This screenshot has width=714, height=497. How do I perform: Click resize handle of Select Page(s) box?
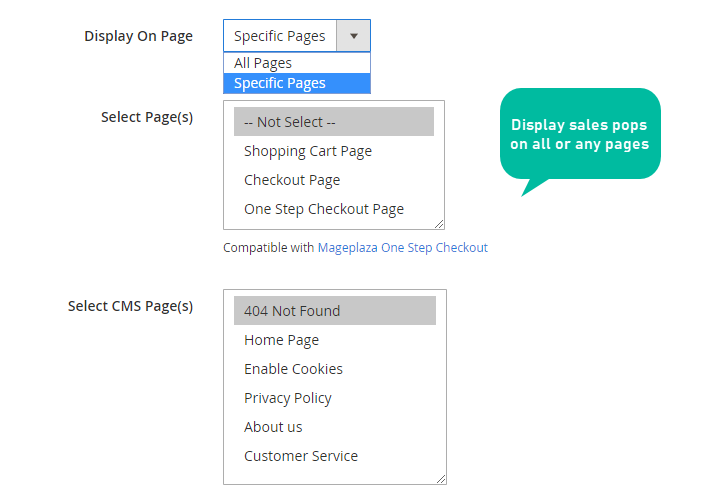(439, 224)
